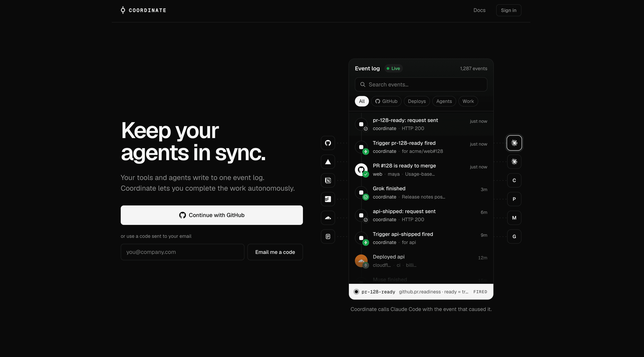This screenshot has width=644, height=357.
Task: Open pr-128-ready: request sent event
Action: click(x=421, y=124)
